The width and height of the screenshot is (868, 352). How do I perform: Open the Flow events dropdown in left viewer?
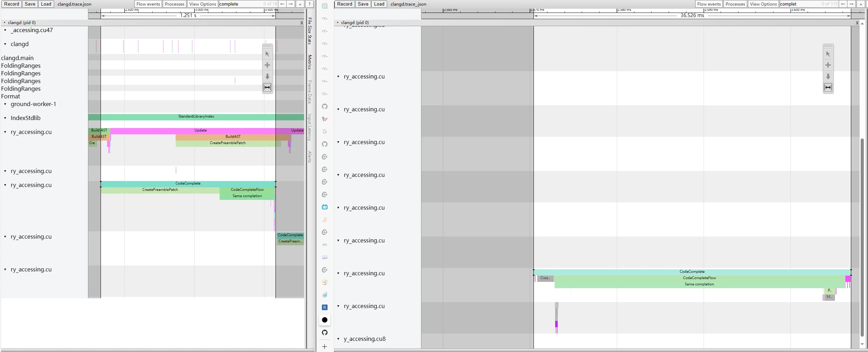[148, 4]
